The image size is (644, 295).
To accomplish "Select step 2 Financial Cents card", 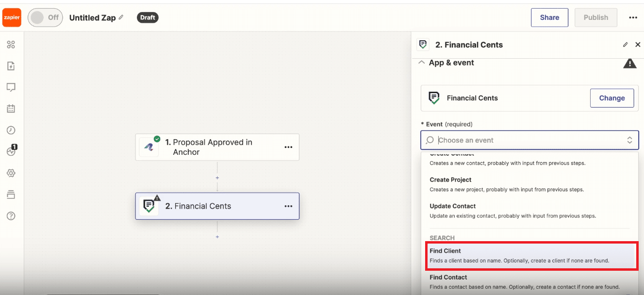I will click(x=217, y=206).
